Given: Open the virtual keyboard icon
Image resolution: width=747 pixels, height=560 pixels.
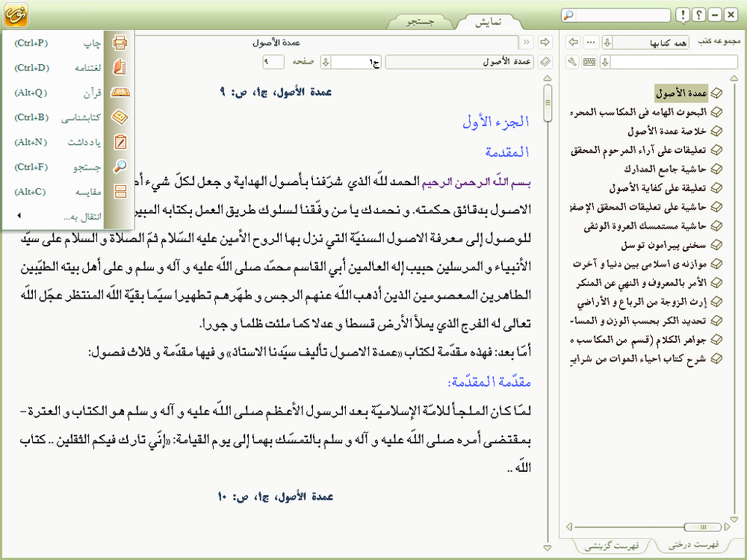Looking at the screenshot, I should 589,61.
